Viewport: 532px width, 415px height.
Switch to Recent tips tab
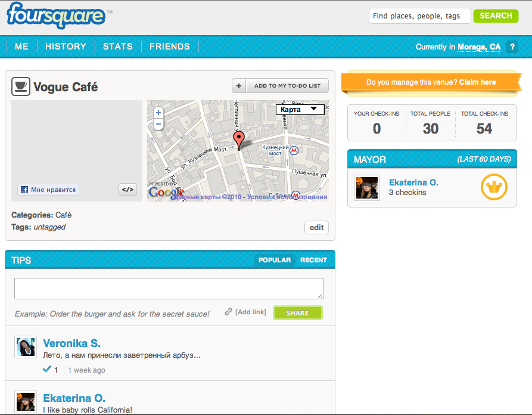click(x=313, y=260)
